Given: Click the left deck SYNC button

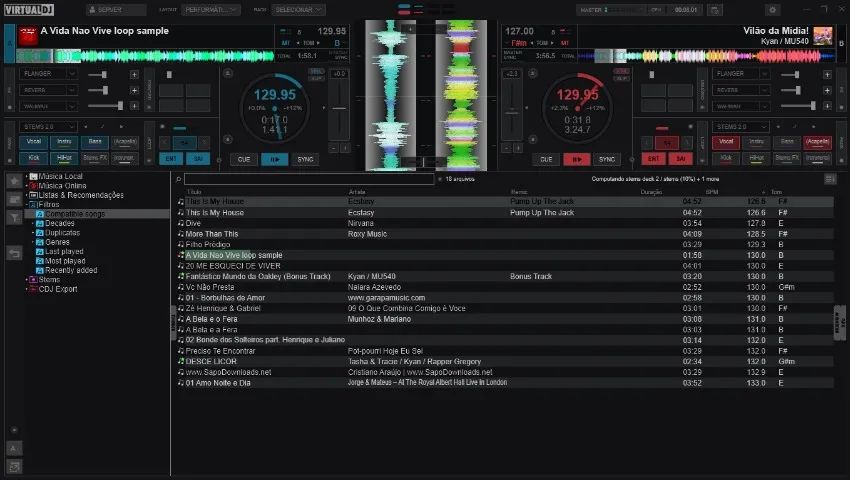Looking at the screenshot, I should (x=305, y=159).
